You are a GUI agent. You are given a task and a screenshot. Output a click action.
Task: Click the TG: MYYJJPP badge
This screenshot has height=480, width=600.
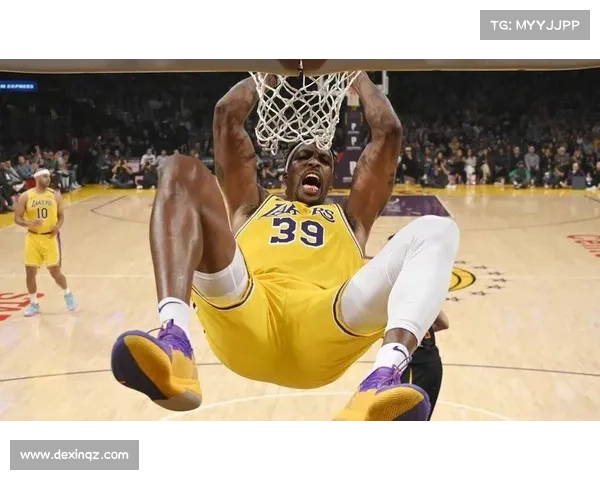point(535,24)
